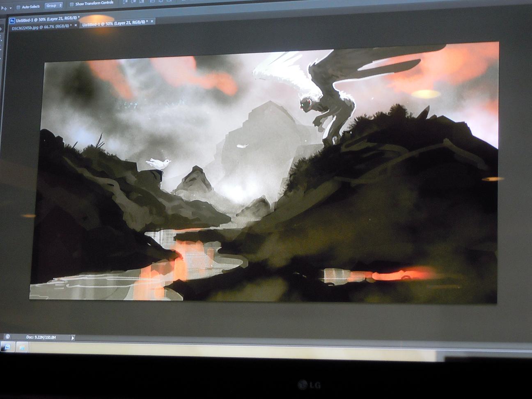Image resolution: width=532 pixels, height=399 pixels.
Task: Click the Align top edges icon
Action: coord(125,2)
